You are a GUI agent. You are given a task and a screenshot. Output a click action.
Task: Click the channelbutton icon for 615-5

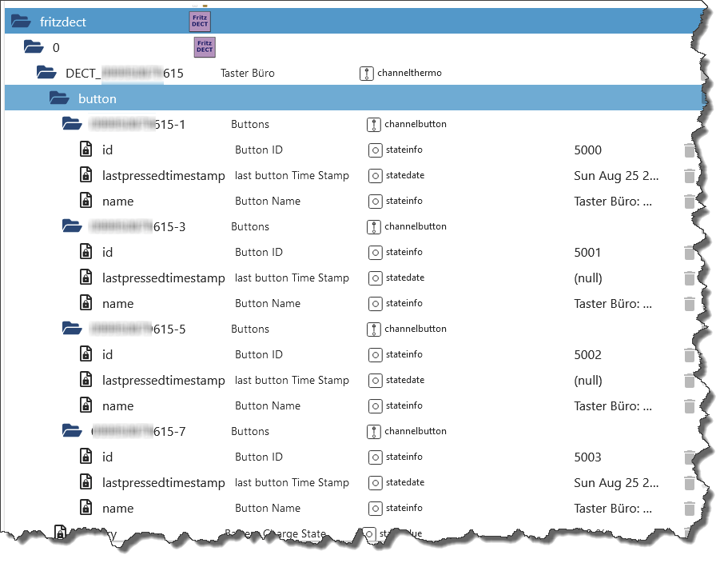coord(374,329)
